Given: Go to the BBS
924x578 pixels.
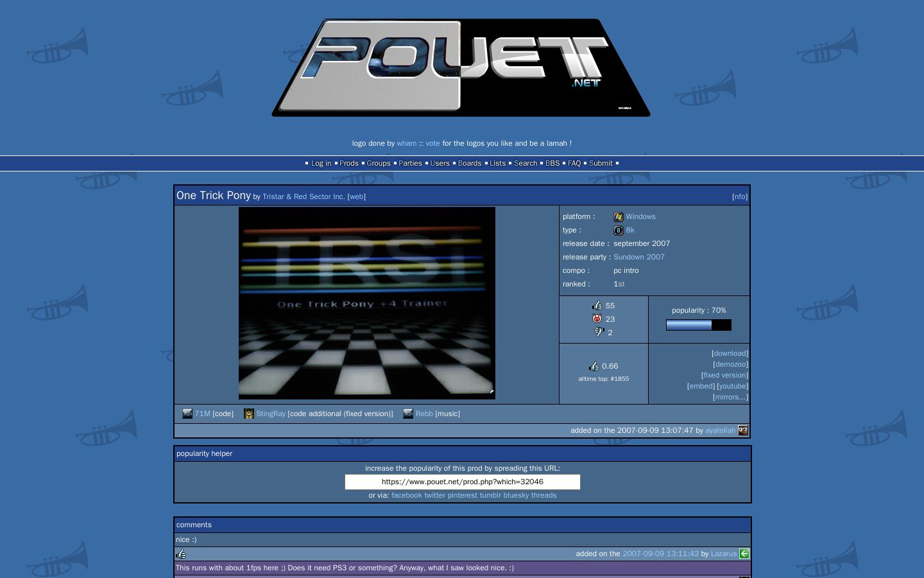Looking at the screenshot, I should 552,163.
